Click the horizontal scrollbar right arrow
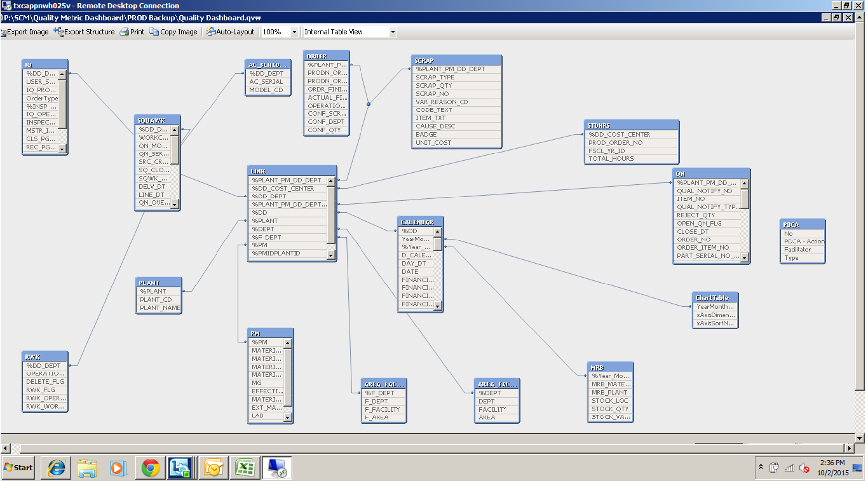 849,449
